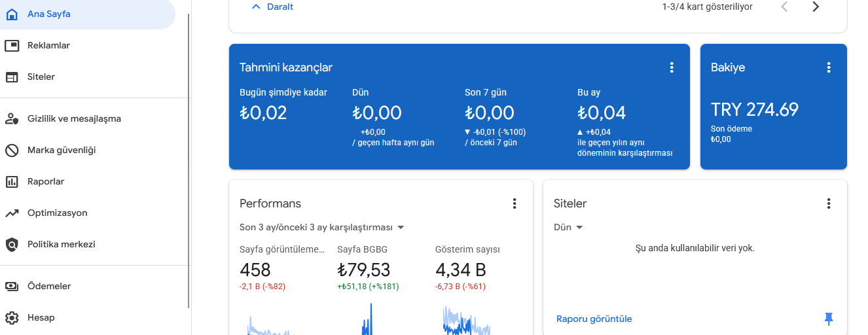Open Gizlilik ve mesajlaşma in the sidebar
868x335 pixels.
[88, 118]
